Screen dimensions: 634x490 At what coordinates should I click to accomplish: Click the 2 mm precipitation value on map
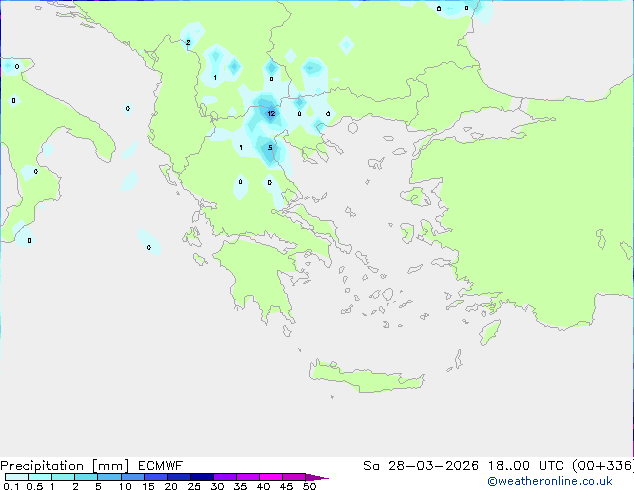tap(188, 42)
